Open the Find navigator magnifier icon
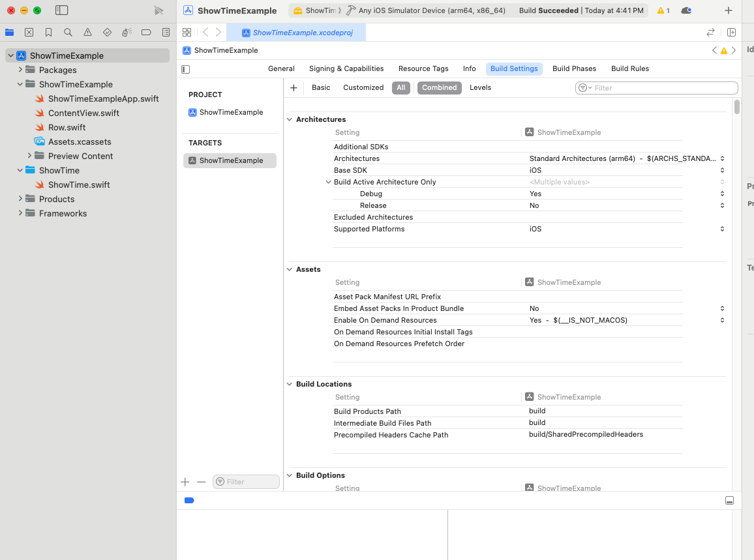 [x=68, y=32]
